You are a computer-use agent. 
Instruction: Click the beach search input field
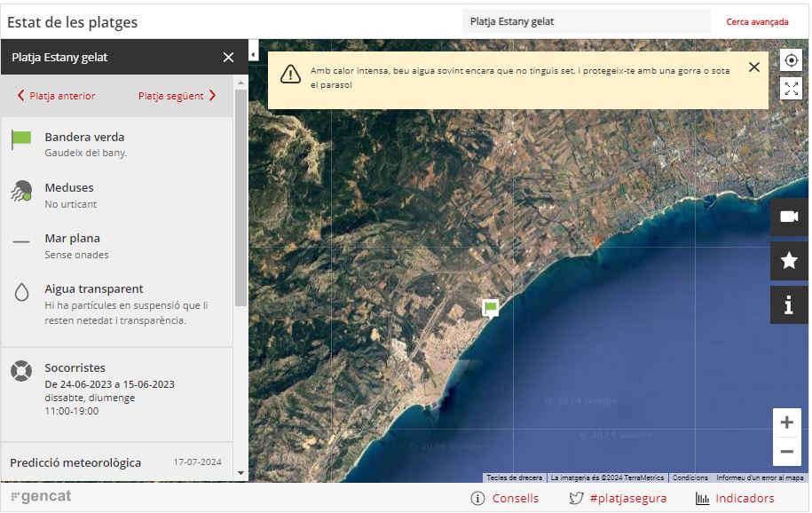587,22
